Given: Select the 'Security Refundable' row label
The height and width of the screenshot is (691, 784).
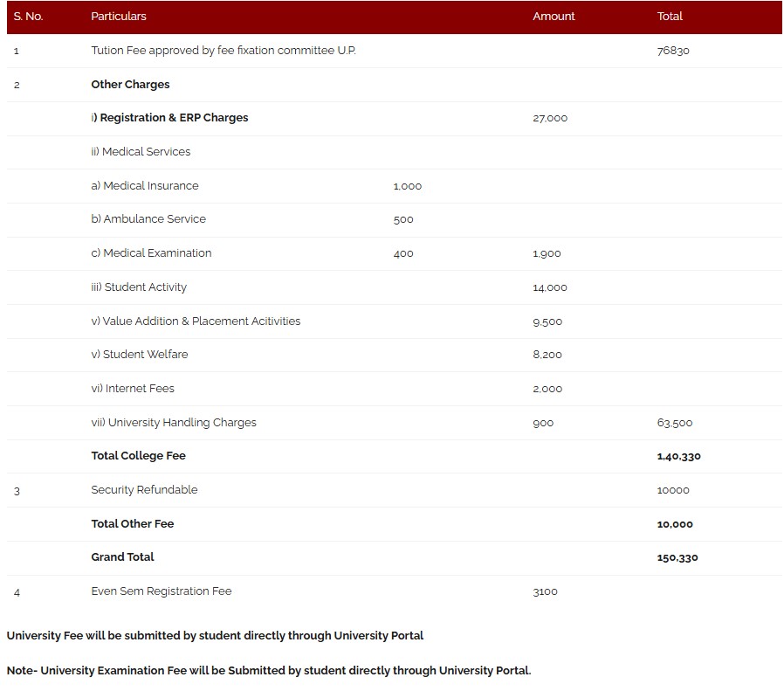Looking at the screenshot, I should 144,490.
